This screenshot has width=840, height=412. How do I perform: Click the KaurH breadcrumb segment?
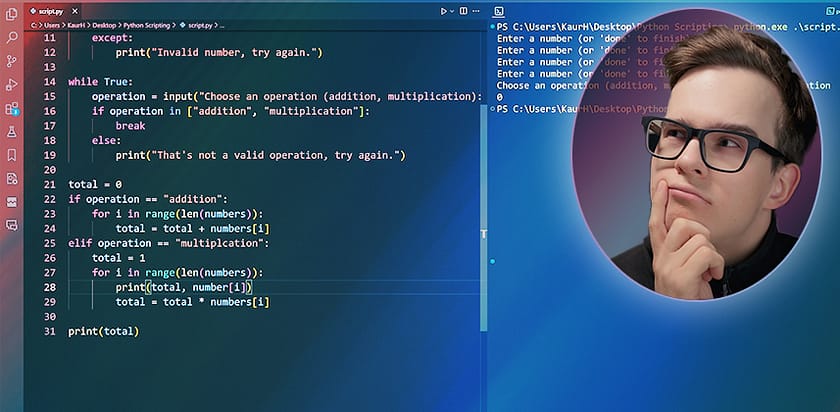77,25
